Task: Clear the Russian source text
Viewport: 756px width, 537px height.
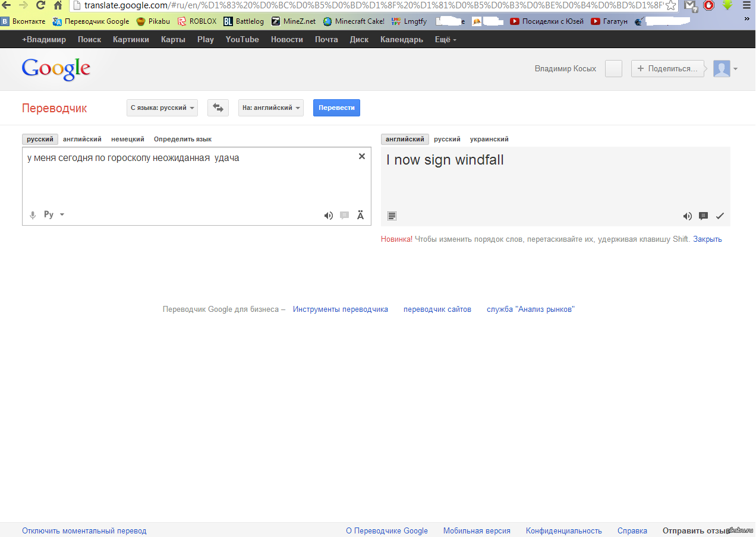Action: tap(362, 156)
